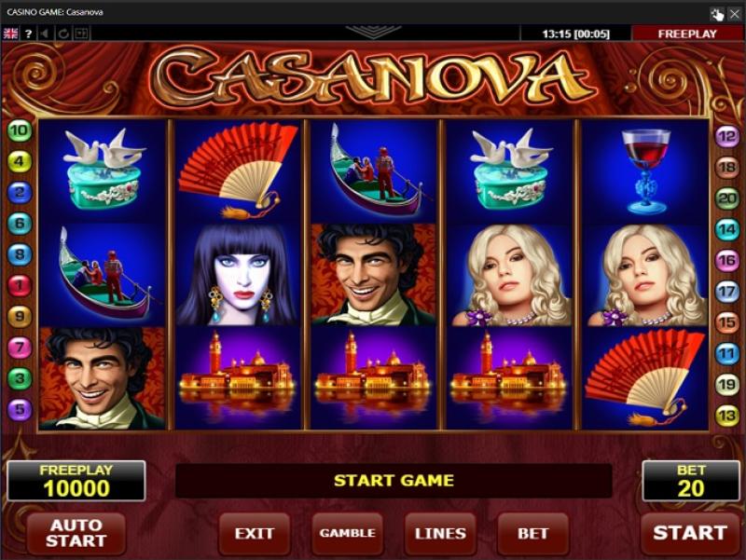Image resolution: width=746 pixels, height=560 pixels.
Task: Click the AUTO START button
Action: coord(76,533)
